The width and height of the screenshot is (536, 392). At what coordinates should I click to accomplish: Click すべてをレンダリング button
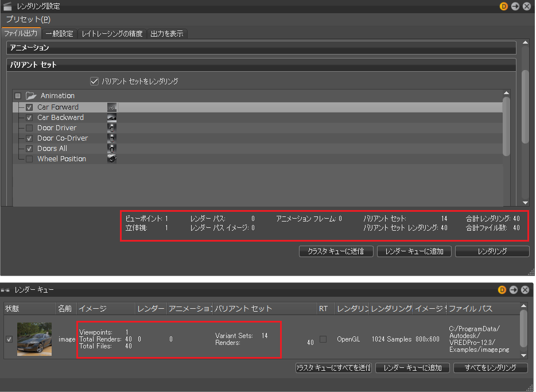coord(491,368)
